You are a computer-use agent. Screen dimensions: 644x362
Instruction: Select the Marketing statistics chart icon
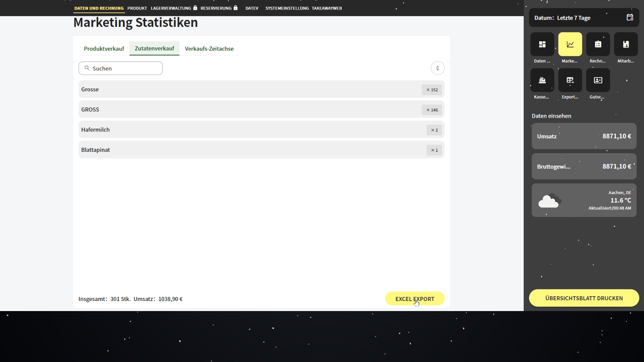pos(570,44)
